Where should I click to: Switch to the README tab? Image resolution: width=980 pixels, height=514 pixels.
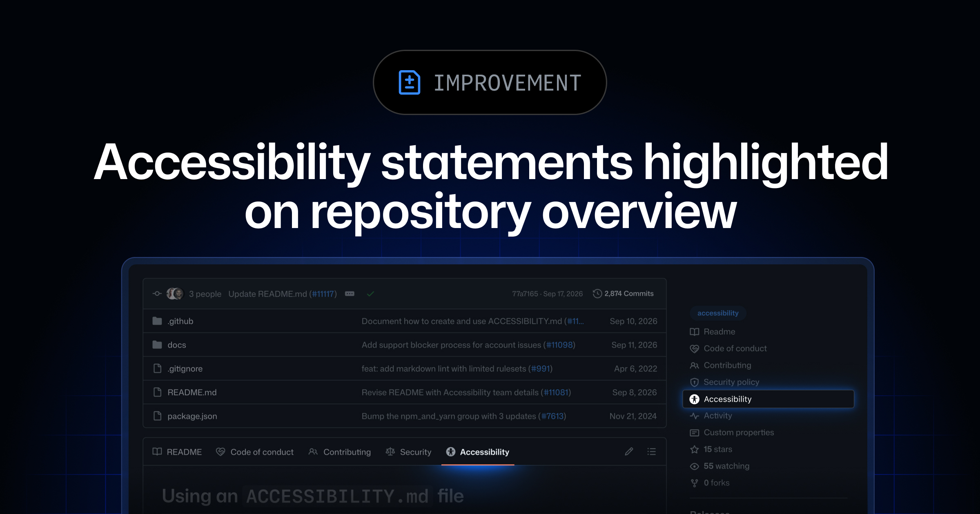(x=177, y=452)
